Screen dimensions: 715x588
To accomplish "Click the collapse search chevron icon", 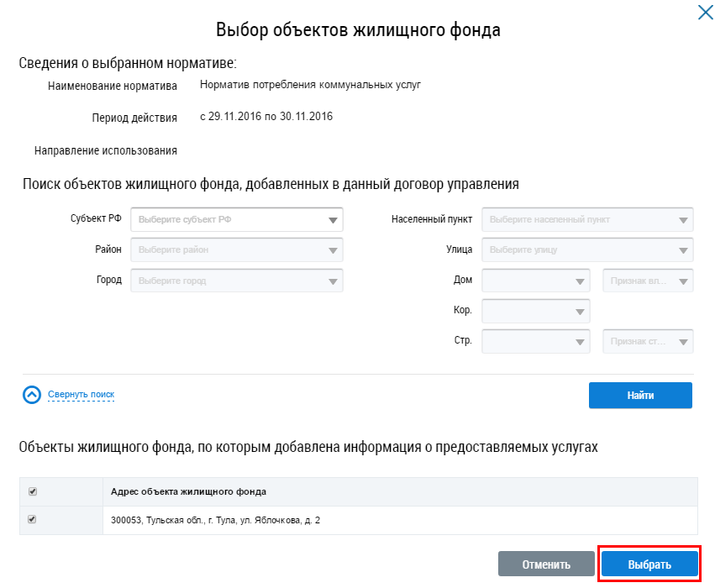I will pyautogui.click(x=32, y=395).
